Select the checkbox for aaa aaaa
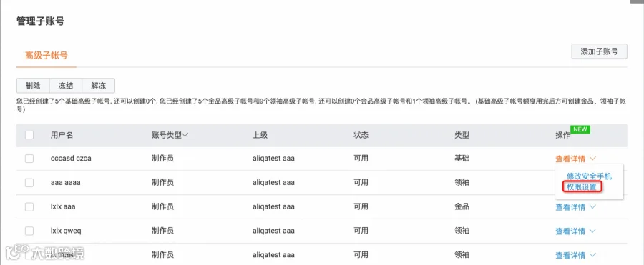644x265 pixels. click(x=29, y=183)
